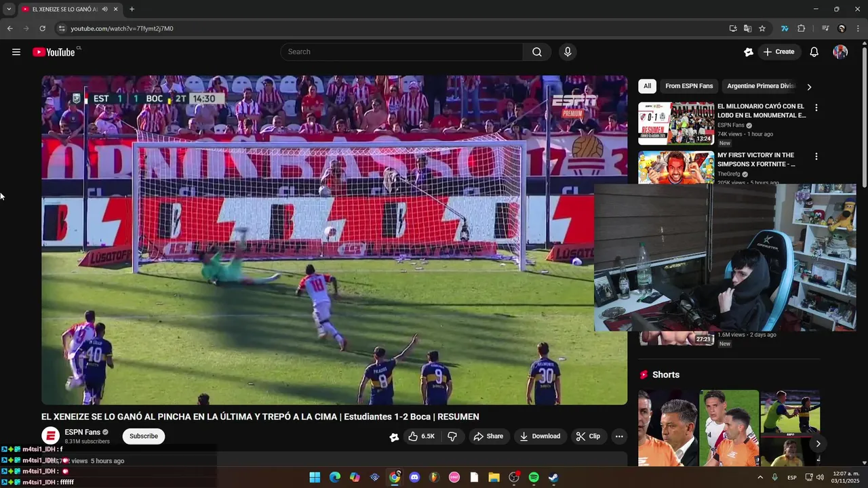Viewport: 868px width, 488px height.
Task: View site information icon in address bar
Action: (x=62, y=28)
